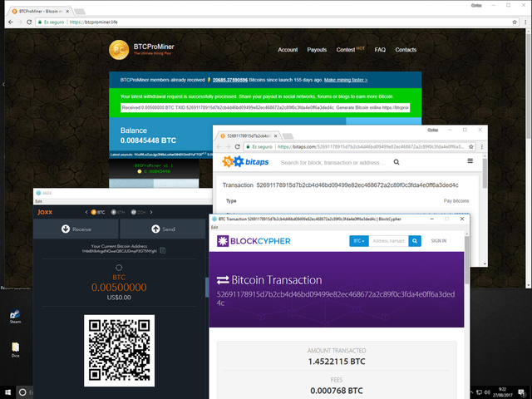The height and width of the screenshot is (399, 532).
Task: Select the ETH coin tab in Jaxx
Action: (x=118, y=212)
